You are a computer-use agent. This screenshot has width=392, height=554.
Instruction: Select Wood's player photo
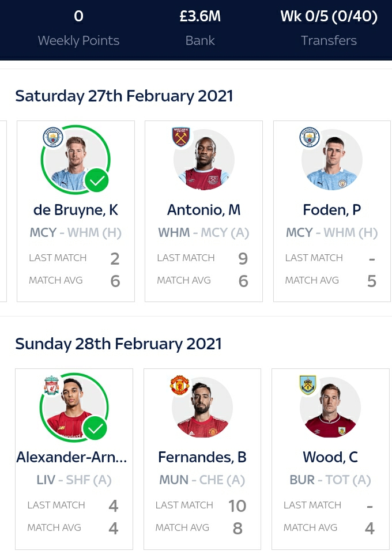[x=330, y=408]
